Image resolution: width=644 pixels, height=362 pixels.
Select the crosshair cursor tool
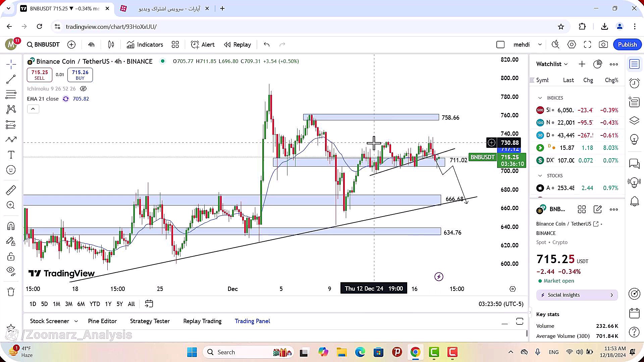(11, 64)
